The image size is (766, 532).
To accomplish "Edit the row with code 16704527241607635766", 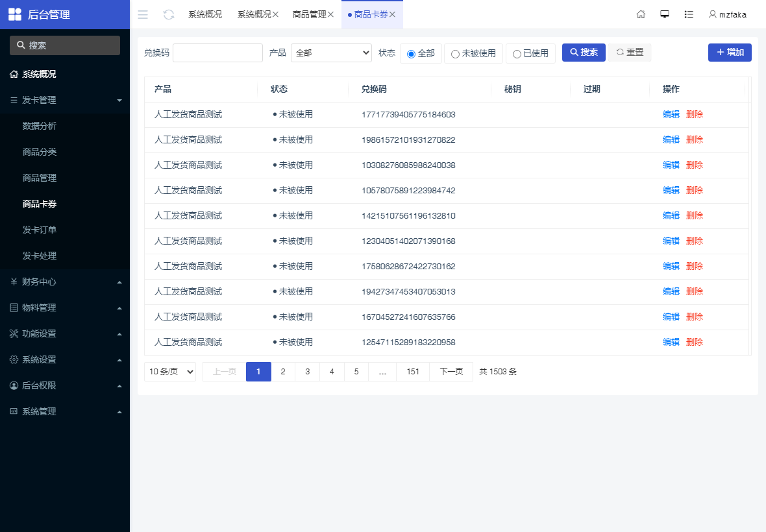I will (671, 317).
